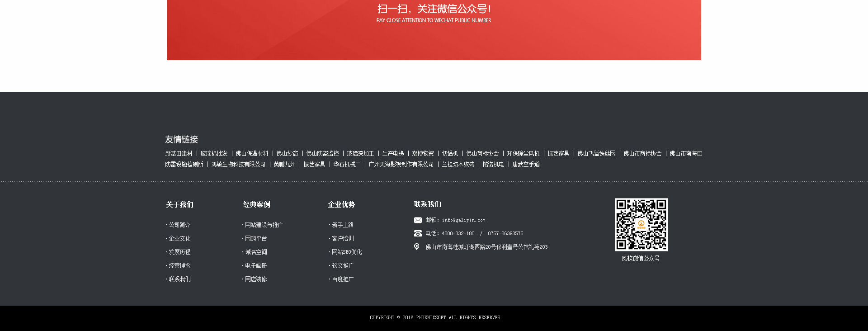Open 佛山防盗监控 friend link
Viewport: 868px width, 331px height.
click(322, 154)
